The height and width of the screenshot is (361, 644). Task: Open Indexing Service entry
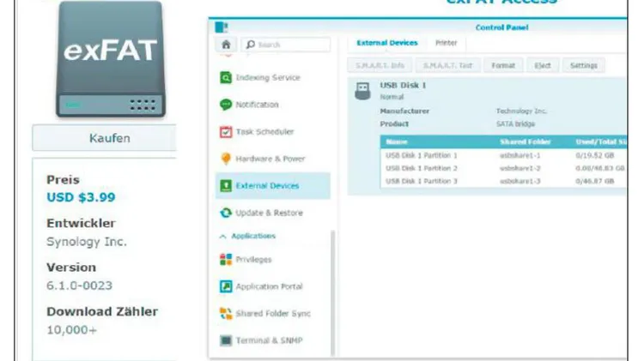pyautogui.click(x=268, y=77)
